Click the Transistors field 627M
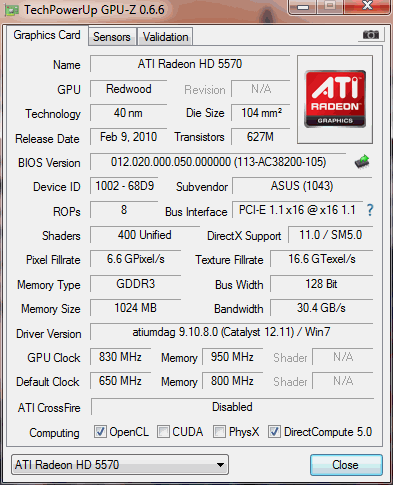 point(261,137)
